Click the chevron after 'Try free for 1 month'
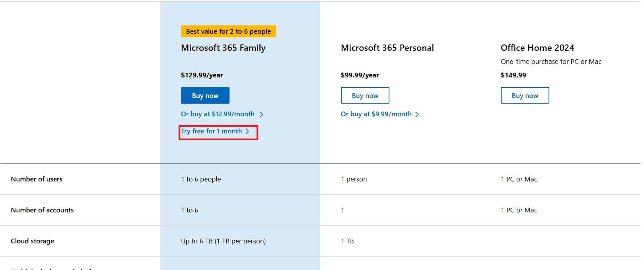Image resolution: width=644 pixels, height=270 pixels. [247, 131]
